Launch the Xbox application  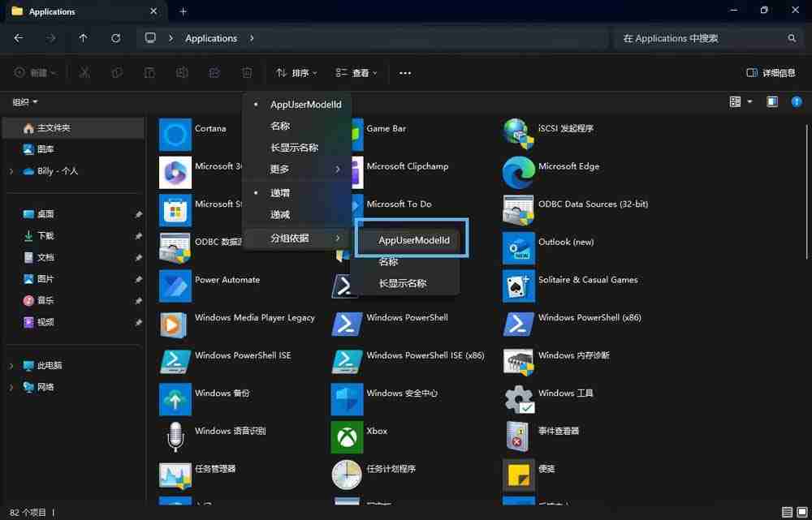(376, 431)
